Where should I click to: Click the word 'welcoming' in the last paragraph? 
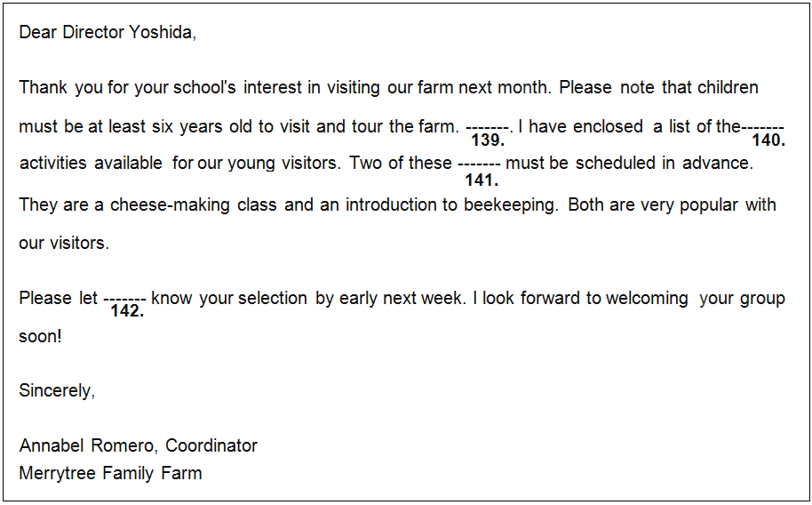coord(647,299)
